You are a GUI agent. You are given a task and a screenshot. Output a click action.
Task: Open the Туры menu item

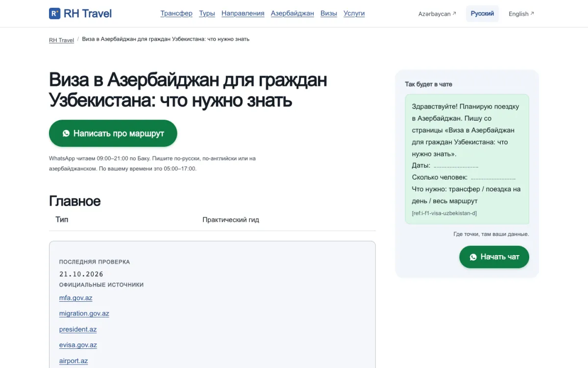click(x=207, y=13)
